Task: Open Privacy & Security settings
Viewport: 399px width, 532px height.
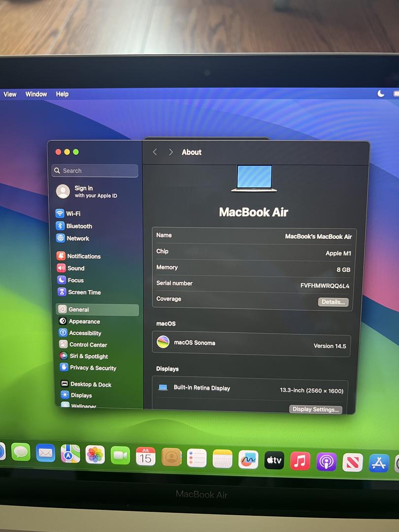Action: tap(88, 367)
